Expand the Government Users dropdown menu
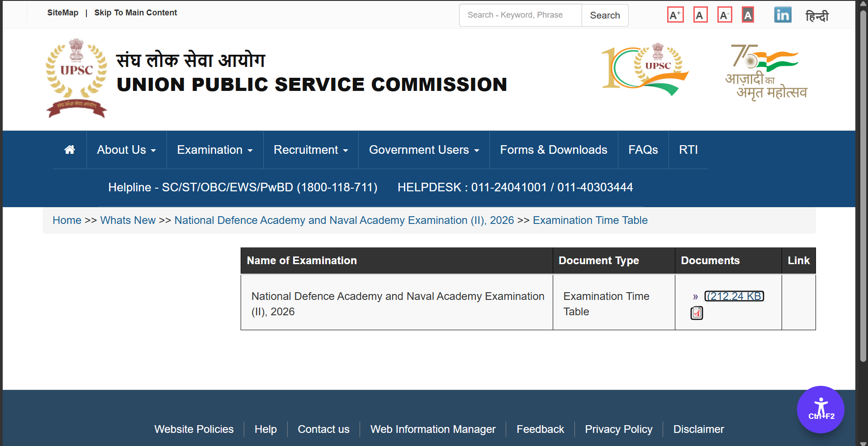The image size is (868, 446). (x=424, y=150)
